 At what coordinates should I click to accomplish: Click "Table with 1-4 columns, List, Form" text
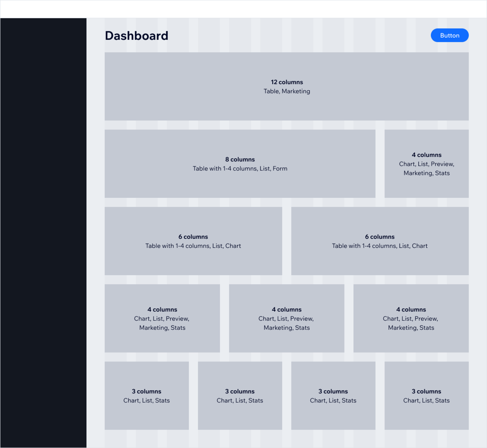coord(240,168)
